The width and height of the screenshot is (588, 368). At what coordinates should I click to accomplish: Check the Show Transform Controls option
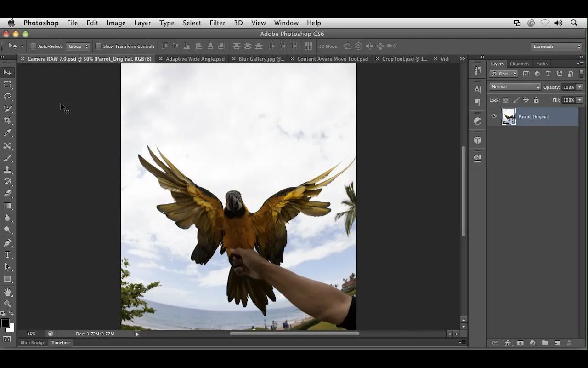point(98,46)
